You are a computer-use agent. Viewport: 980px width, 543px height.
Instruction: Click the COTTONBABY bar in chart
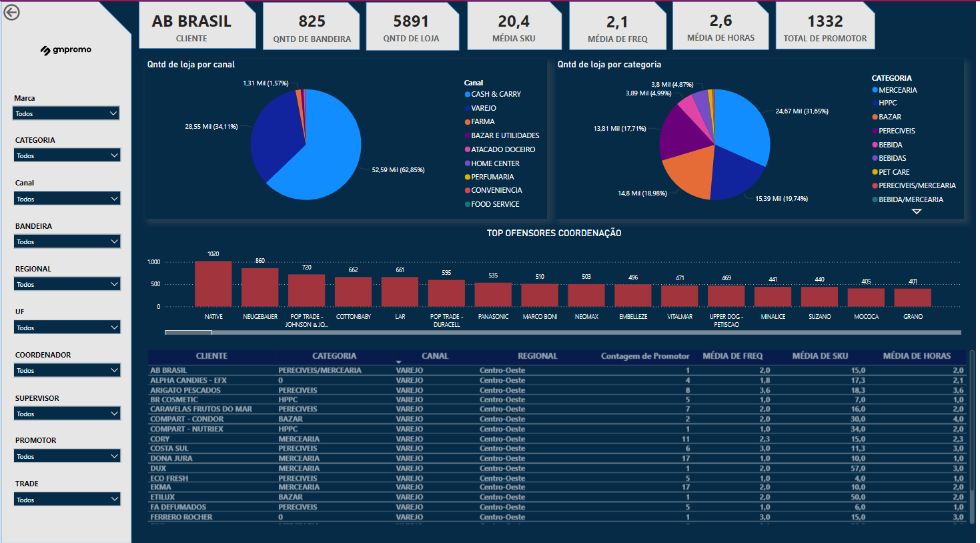point(354,292)
